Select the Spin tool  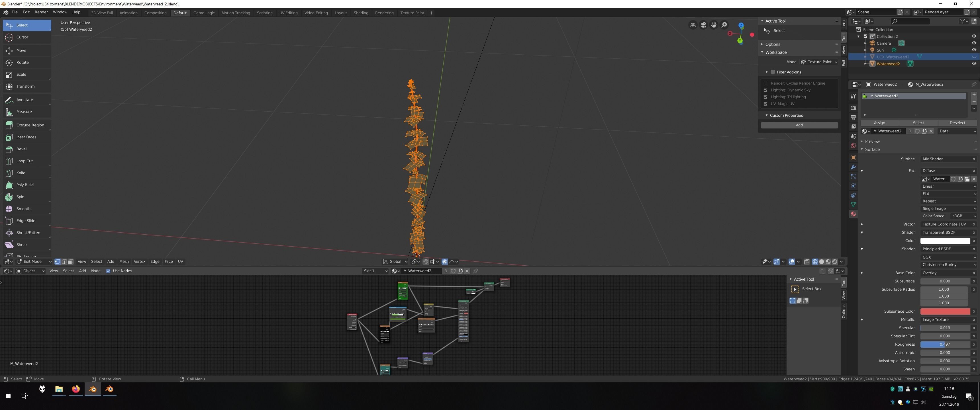(26, 197)
